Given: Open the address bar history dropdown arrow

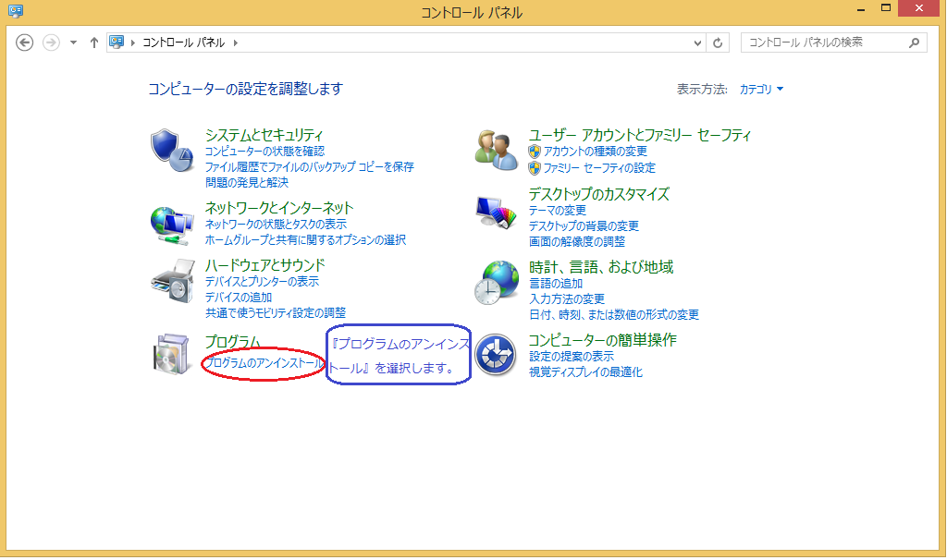Looking at the screenshot, I should pyautogui.click(x=698, y=43).
